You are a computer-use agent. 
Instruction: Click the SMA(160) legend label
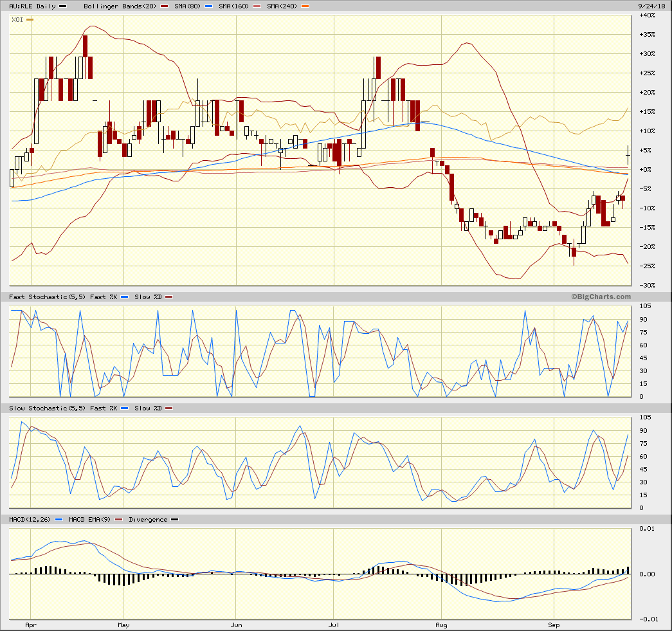[233, 6]
